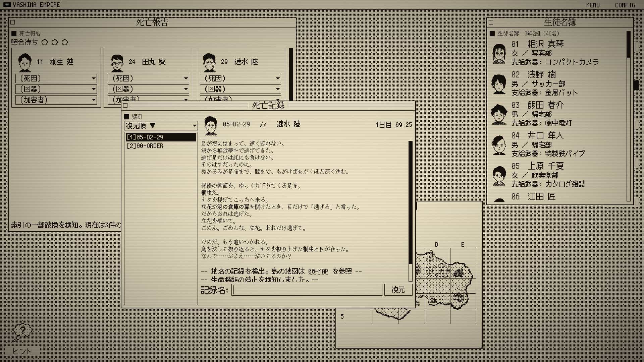Click portrait of student 04 井口 隼人
Image resolution: width=644 pixels, height=362 pixels.
[x=499, y=145]
